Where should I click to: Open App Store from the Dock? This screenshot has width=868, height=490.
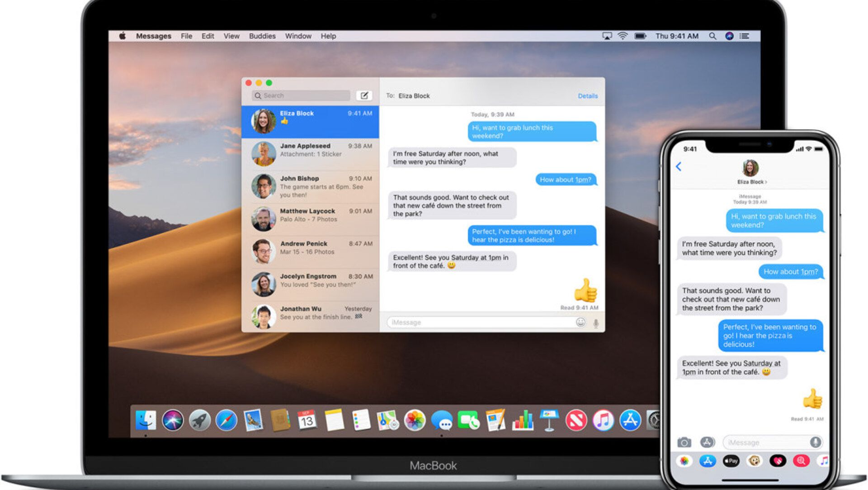630,420
